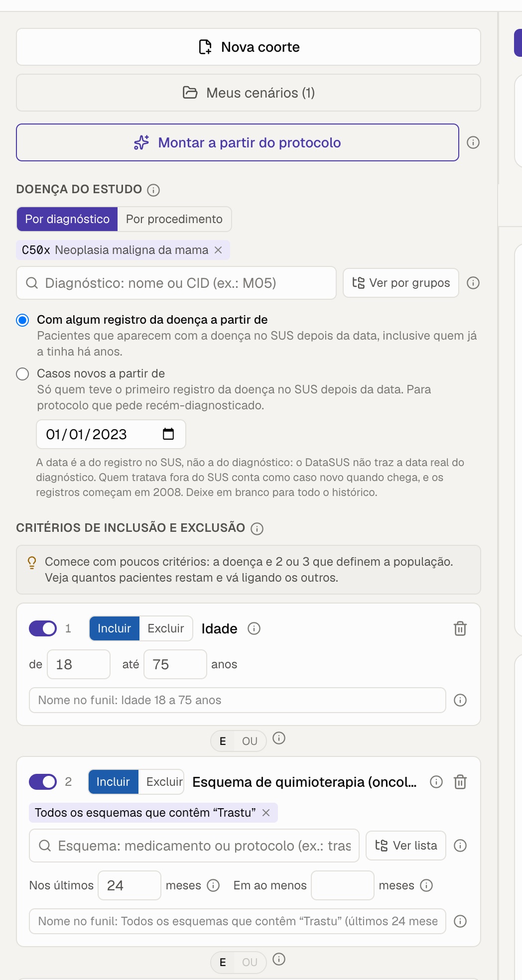The width and height of the screenshot is (522, 980).
Task: Click the Ver lista button
Action: pyautogui.click(x=406, y=846)
